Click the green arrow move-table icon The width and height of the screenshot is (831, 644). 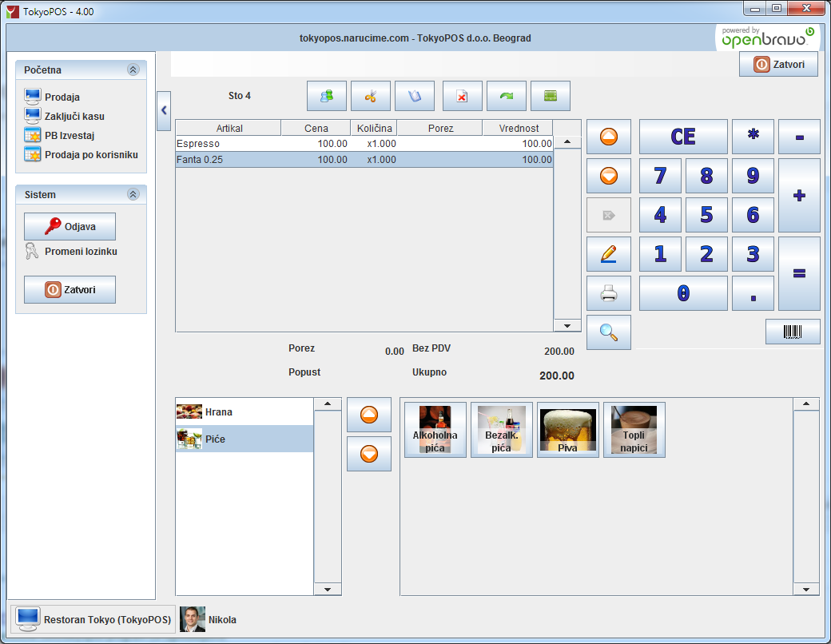506,96
